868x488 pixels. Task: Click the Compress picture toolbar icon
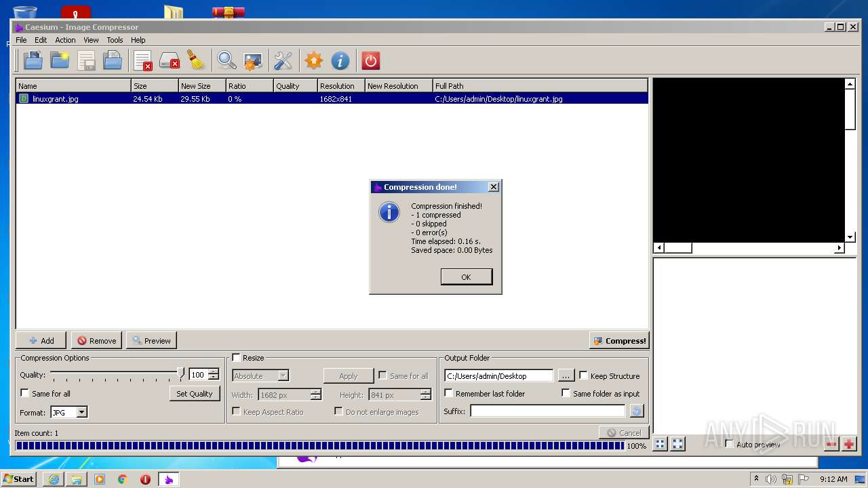click(253, 61)
